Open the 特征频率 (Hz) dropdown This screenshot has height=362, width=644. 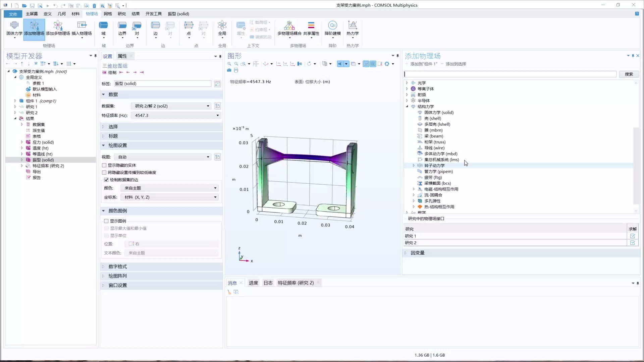click(217, 115)
